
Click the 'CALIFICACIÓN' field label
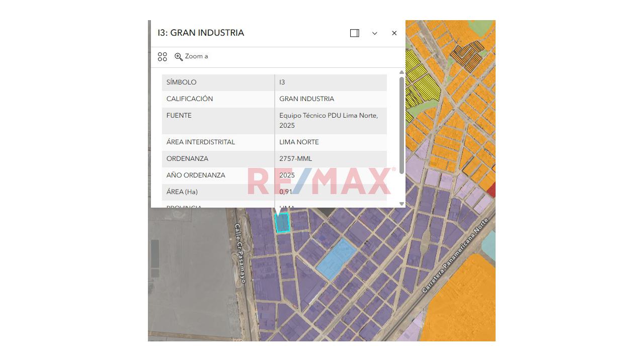190,99
